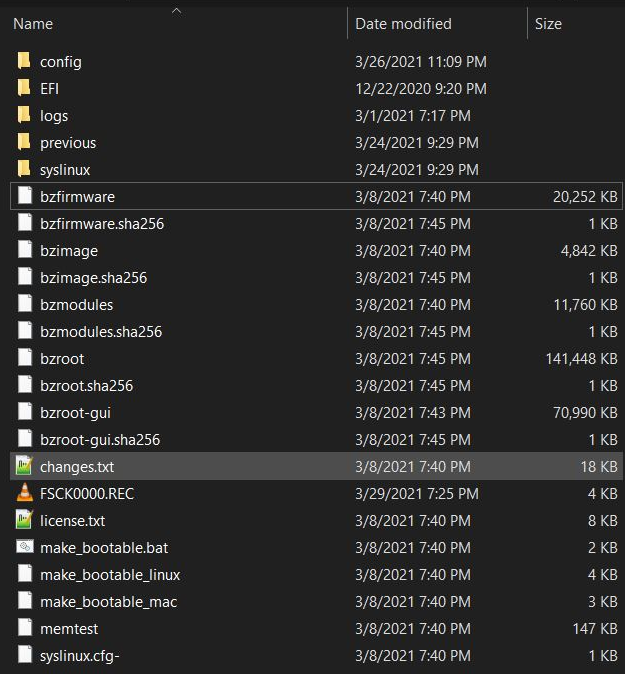Screen dimensions: 625x674
Task: Select the EFI folder name
Action: (x=49, y=89)
